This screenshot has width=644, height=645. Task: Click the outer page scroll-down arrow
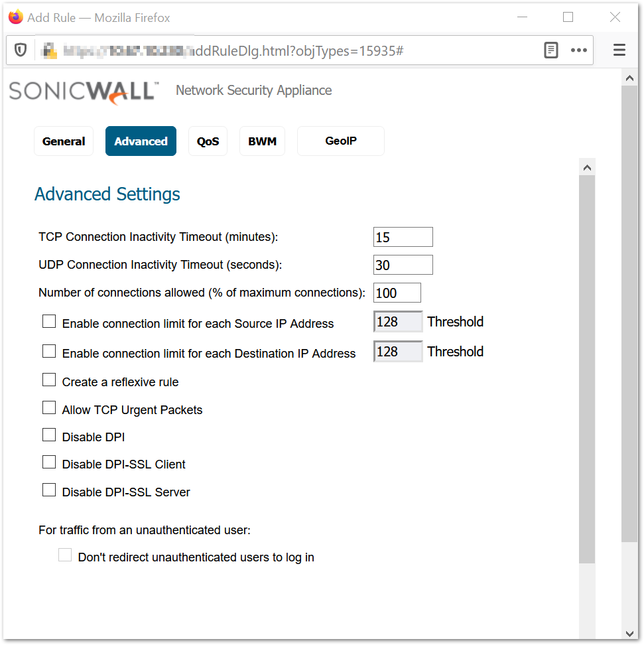pyautogui.click(x=629, y=634)
